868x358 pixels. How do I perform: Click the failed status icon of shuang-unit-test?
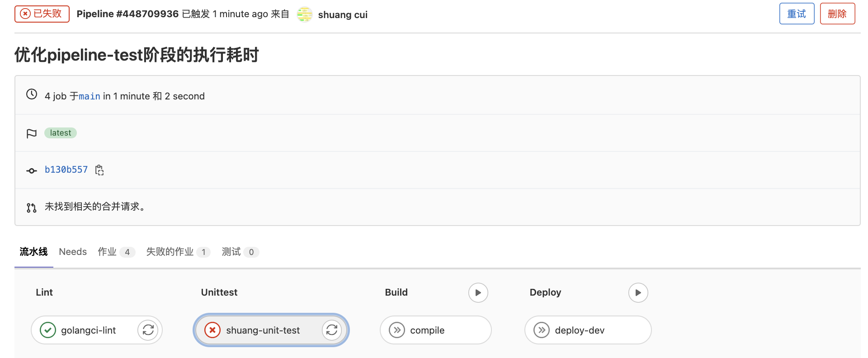[x=212, y=330]
